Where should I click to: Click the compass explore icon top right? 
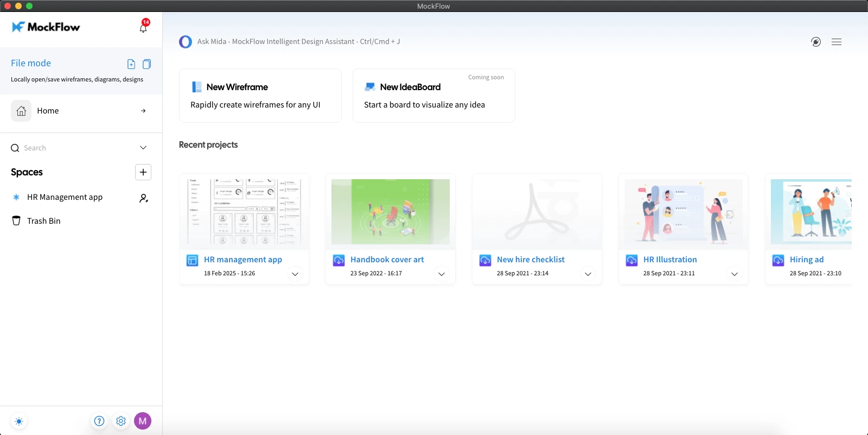coord(816,42)
